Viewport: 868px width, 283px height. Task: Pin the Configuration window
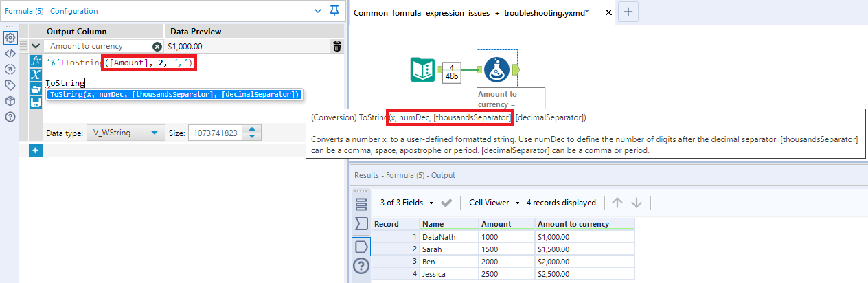click(x=334, y=11)
